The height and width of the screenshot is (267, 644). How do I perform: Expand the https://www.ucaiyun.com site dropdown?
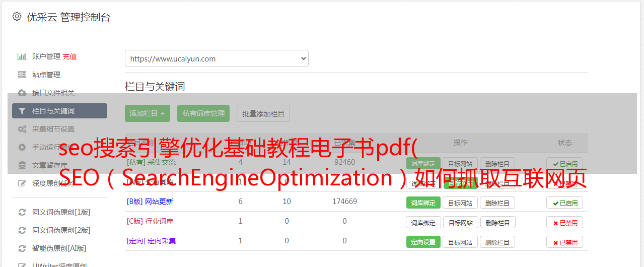tap(217, 58)
